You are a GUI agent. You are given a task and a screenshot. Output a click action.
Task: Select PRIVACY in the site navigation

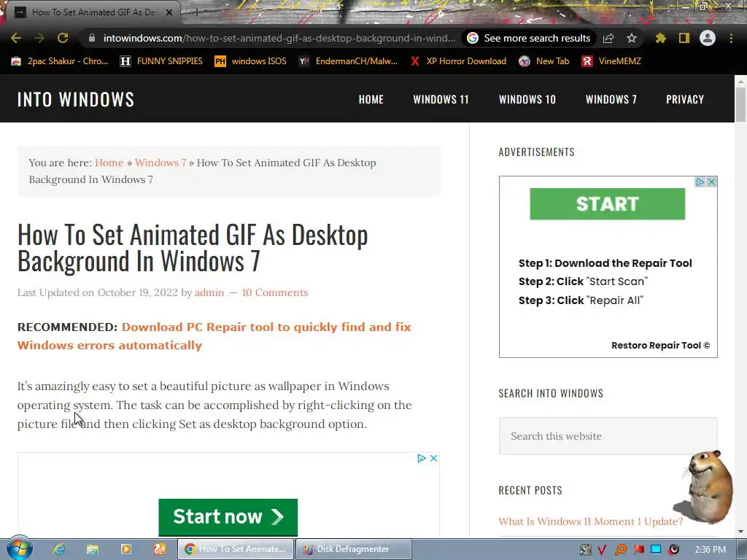[x=685, y=99]
